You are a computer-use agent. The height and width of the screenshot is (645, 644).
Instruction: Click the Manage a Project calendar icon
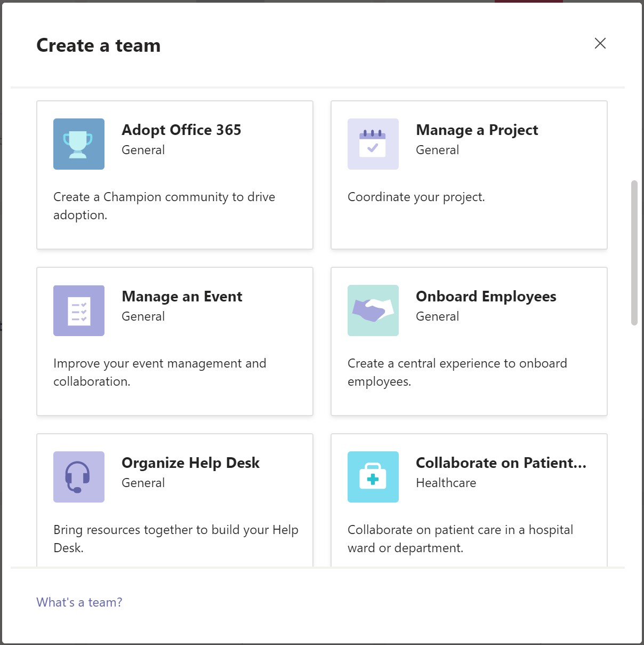pos(373,144)
